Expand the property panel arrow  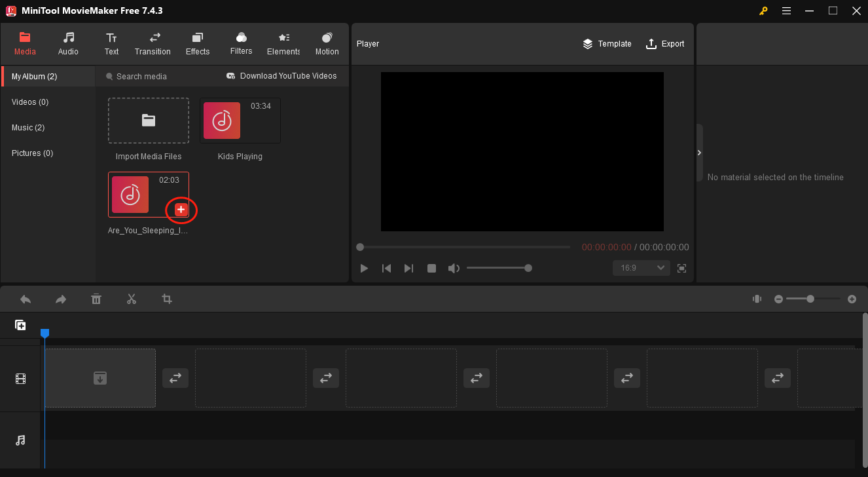(699, 153)
